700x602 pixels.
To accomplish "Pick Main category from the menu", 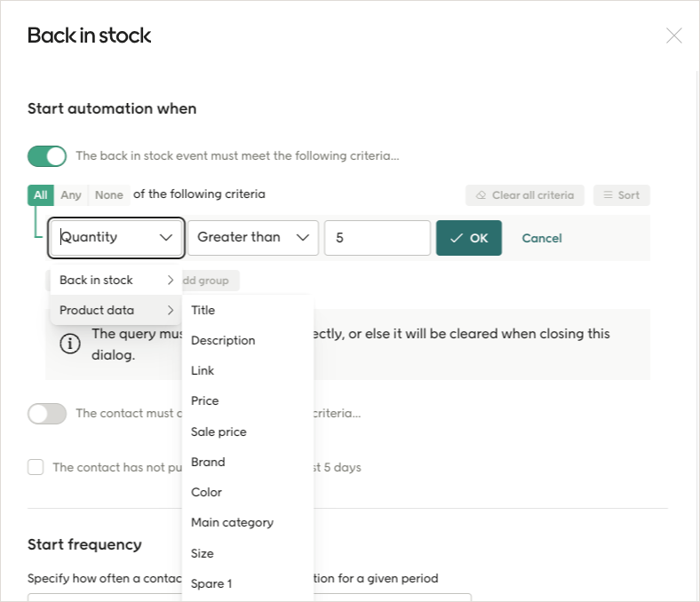I will [x=232, y=523].
